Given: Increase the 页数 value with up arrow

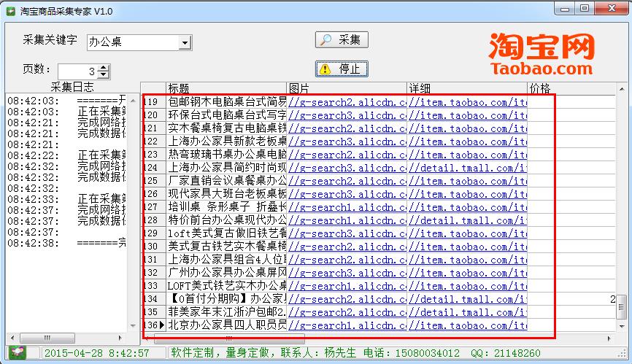Looking at the screenshot, I should point(104,67).
